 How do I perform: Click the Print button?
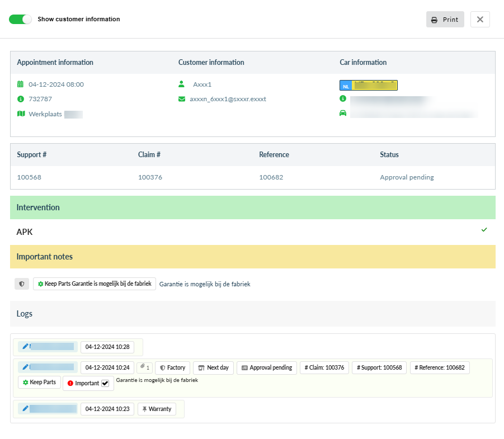coord(445,20)
